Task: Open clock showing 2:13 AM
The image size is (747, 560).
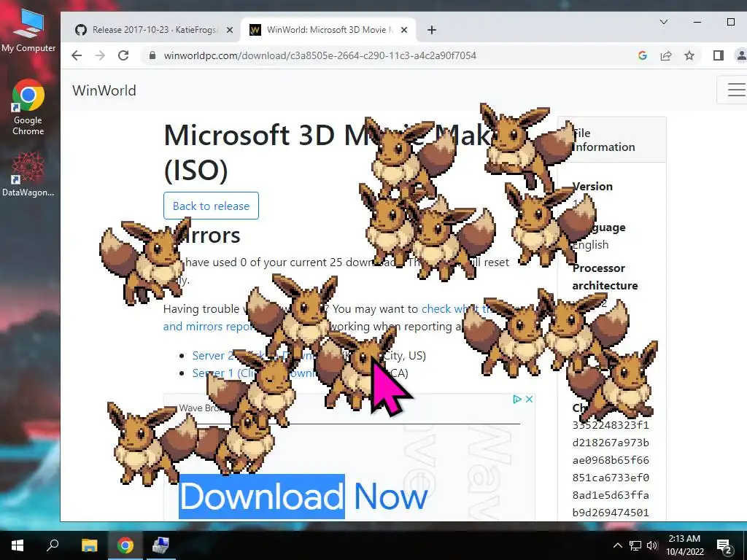Action: tap(684, 545)
